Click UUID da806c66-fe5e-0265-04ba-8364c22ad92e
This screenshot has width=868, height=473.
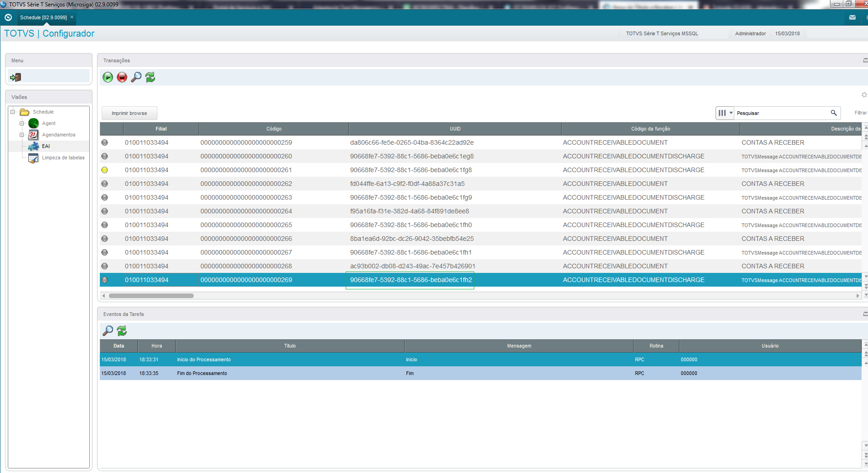(x=412, y=142)
